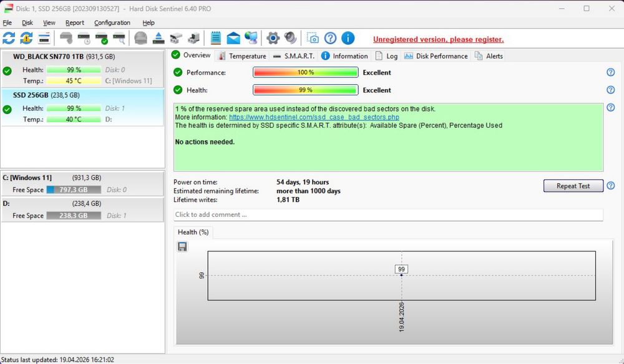Open the blue notepad report icon
Screen dimensions: 624x364
[x=216, y=38]
